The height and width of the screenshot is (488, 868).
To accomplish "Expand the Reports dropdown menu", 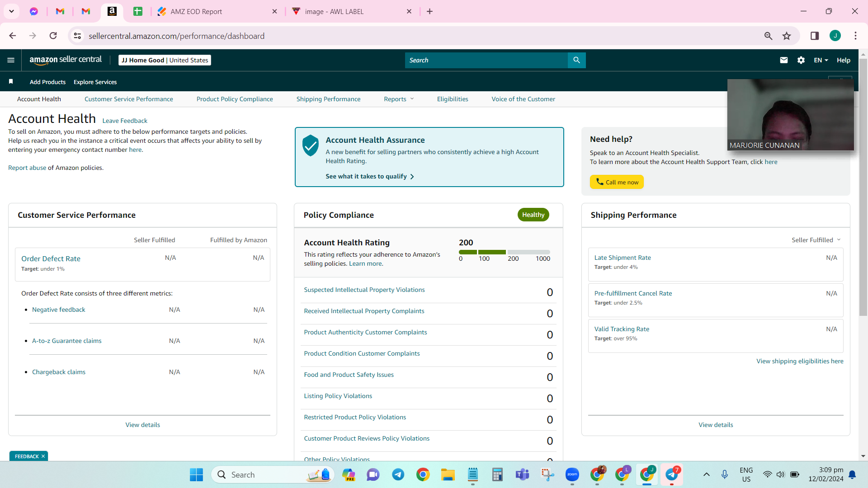I will pos(399,99).
